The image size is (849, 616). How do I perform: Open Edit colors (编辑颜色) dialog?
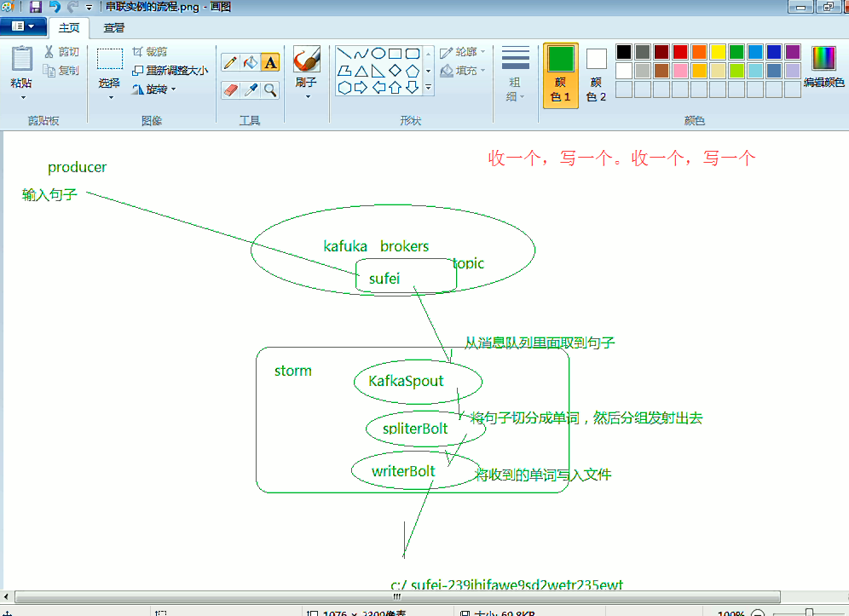pyautogui.click(x=823, y=66)
